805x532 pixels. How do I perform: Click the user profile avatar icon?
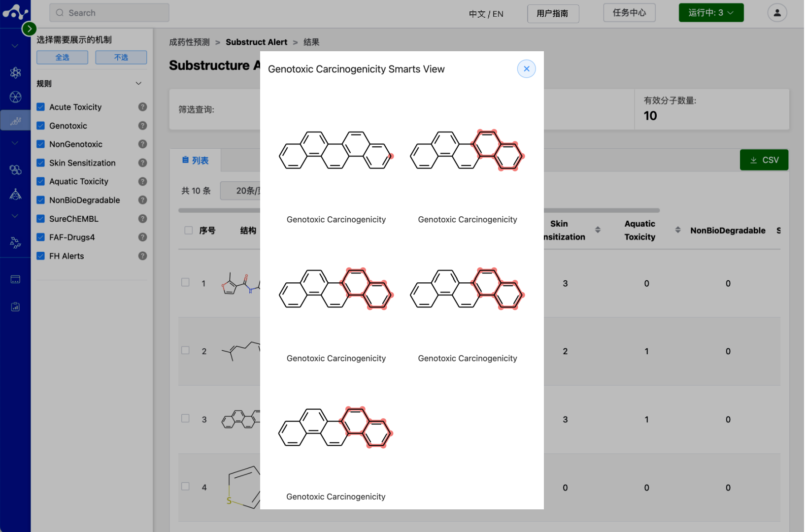(777, 12)
